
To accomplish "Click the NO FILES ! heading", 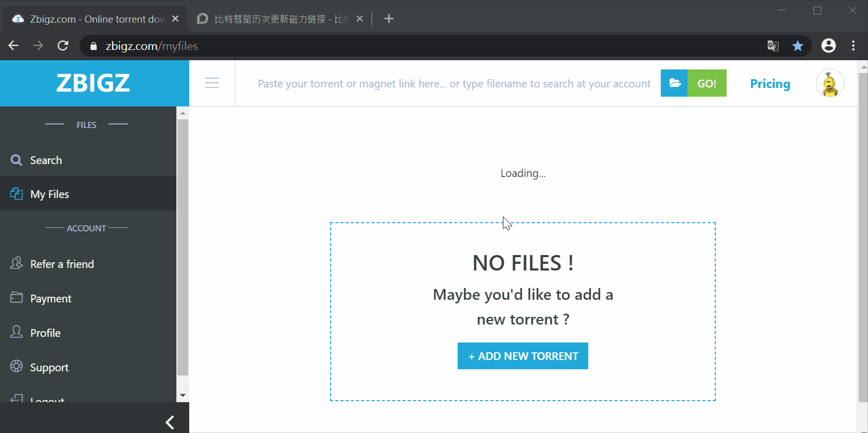I will point(523,263).
